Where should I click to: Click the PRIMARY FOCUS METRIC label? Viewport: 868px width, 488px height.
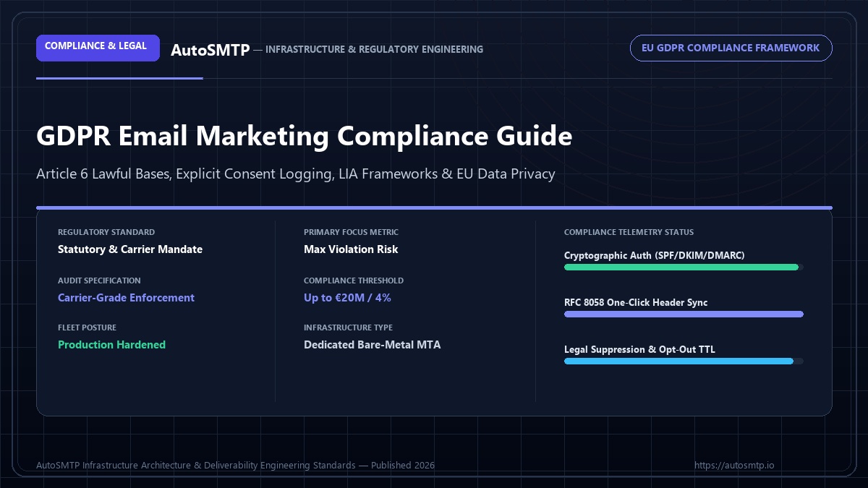351,232
